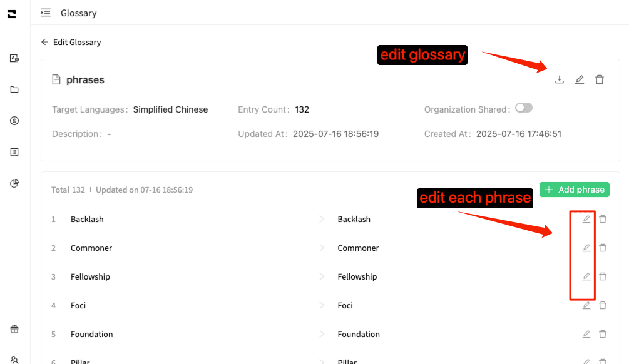Go back using the Edit Glossary arrow
The width and height of the screenshot is (629, 364).
[x=44, y=42]
